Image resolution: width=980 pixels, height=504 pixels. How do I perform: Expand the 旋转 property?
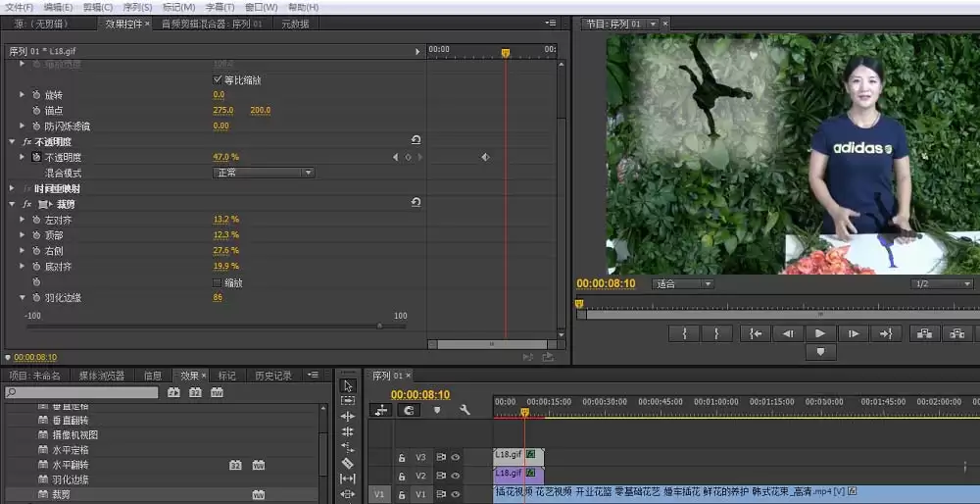tap(23, 94)
